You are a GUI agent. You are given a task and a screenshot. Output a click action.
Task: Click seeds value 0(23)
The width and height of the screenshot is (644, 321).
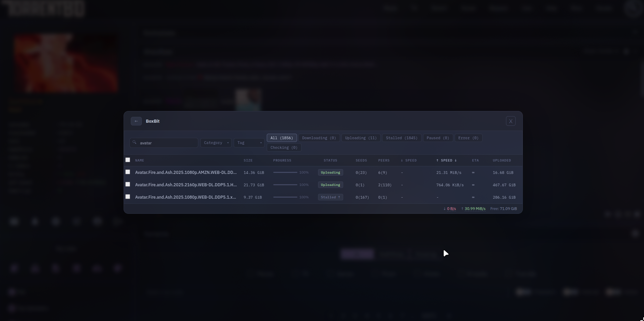pos(361,173)
